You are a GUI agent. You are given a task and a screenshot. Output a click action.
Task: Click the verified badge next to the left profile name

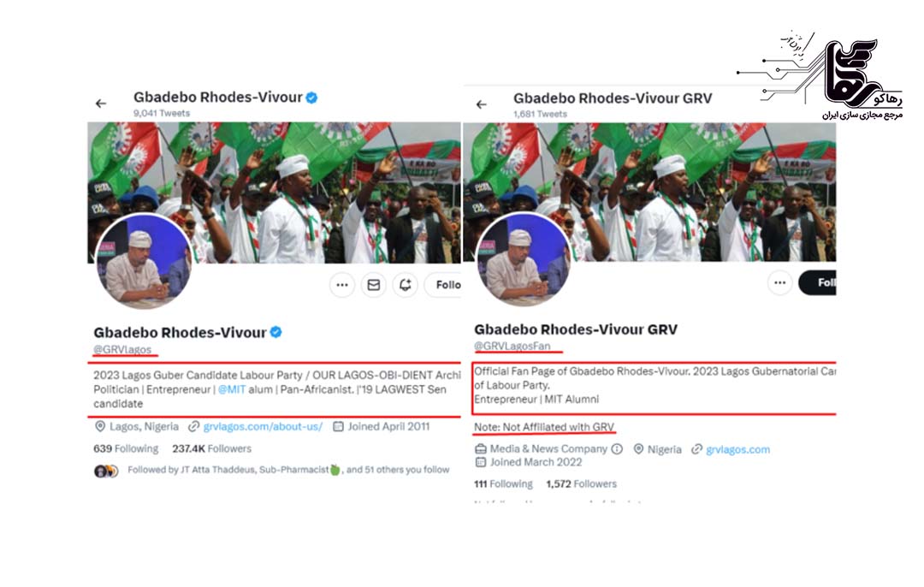click(x=276, y=332)
